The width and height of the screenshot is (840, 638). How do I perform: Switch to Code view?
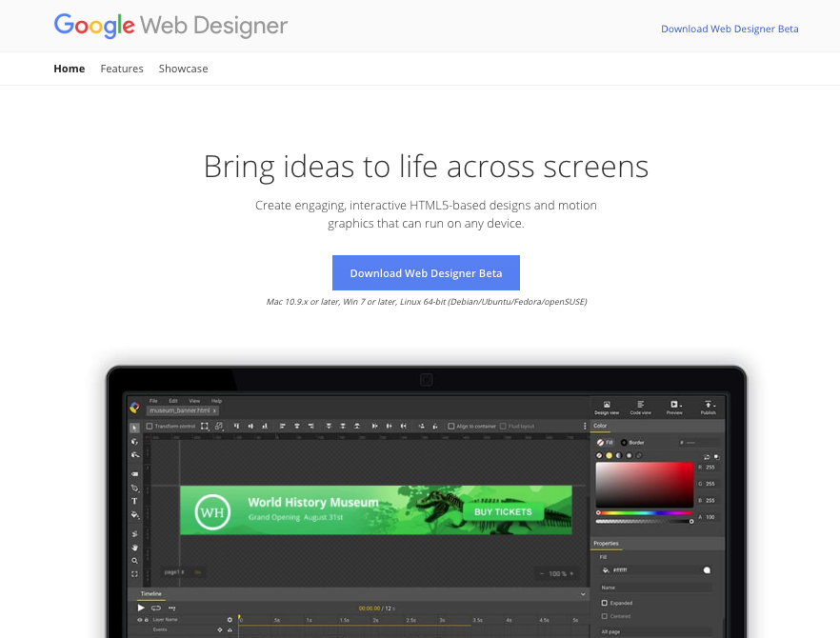tap(640, 406)
